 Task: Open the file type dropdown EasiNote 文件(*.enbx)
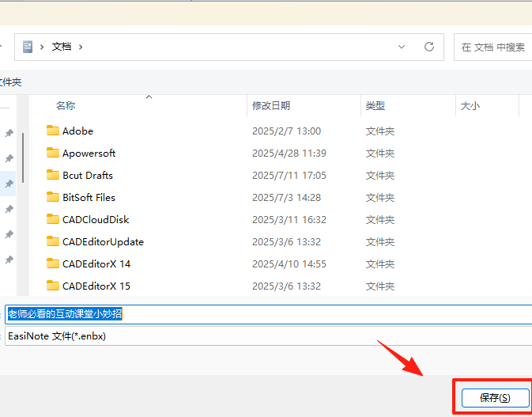click(269, 336)
